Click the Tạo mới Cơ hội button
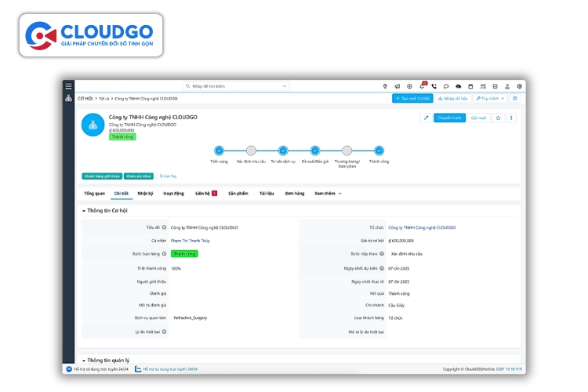Image resolution: width=588 pixels, height=392 pixels. point(412,99)
